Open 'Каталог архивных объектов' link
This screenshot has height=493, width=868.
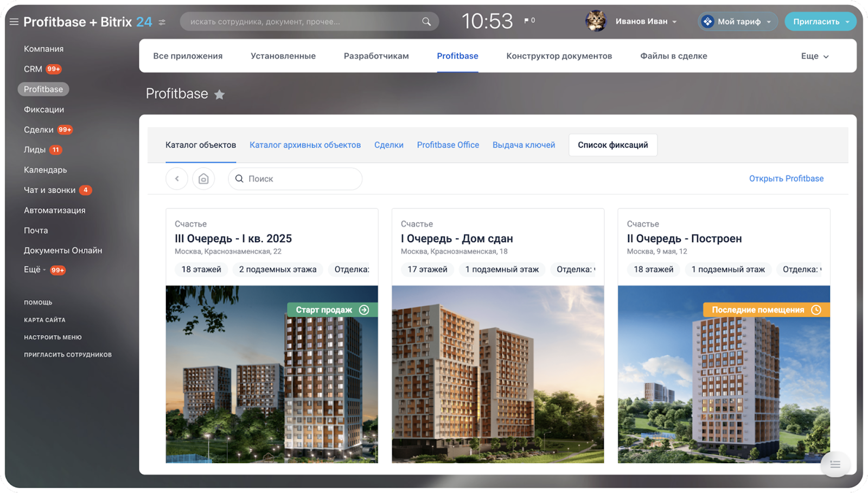pos(305,145)
